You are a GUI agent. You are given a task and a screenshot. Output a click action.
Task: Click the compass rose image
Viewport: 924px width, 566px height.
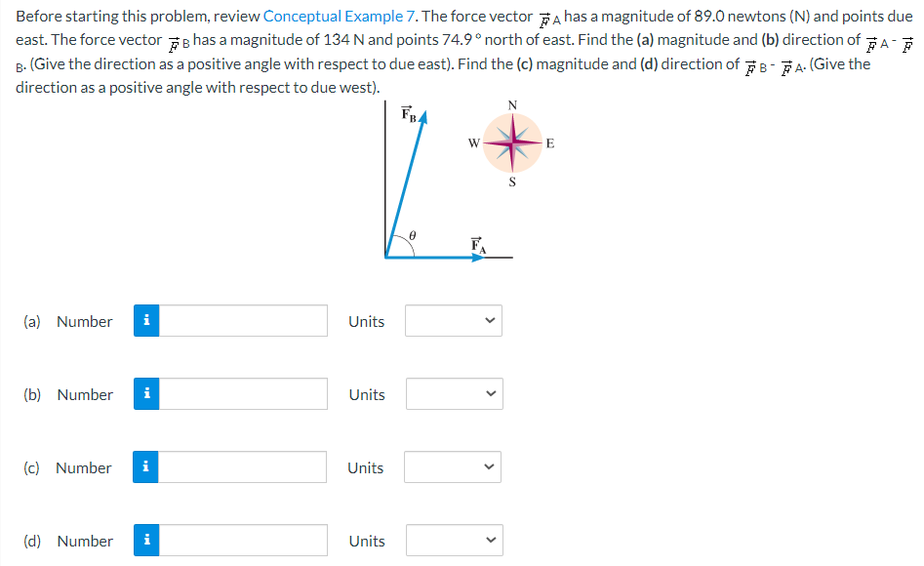click(x=511, y=143)
